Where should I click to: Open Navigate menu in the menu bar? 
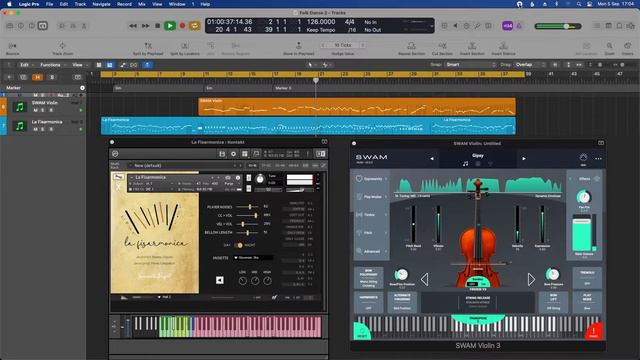coord(101,4)
